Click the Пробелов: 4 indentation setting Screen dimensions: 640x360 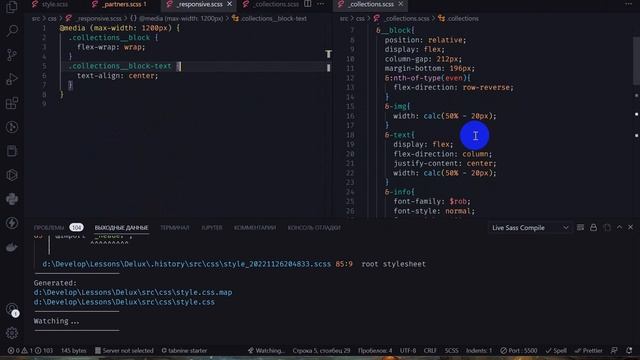[x=375, y=351]
